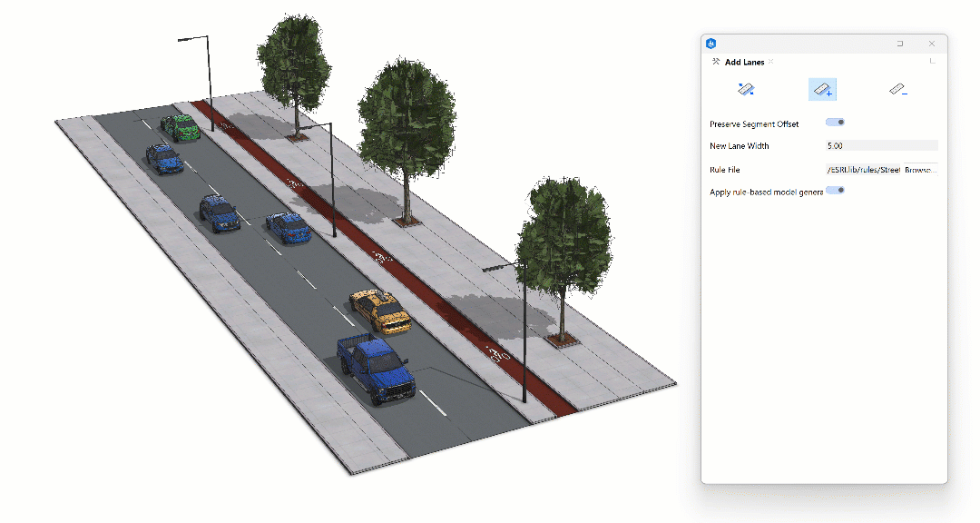Click the CityEngine logo in the panel title bar
Image resolution: width=980 pixels, height=523 pixels.
click(710, 43)
